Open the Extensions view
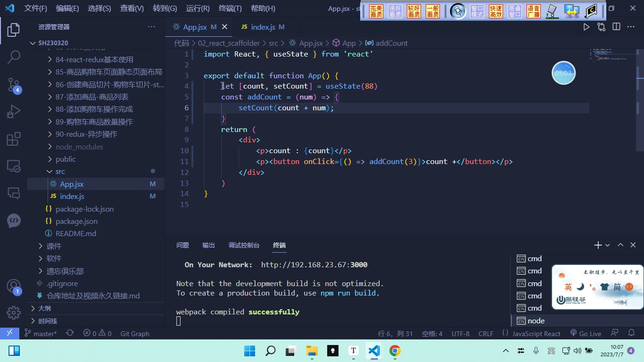644x362 pixels. [x=14, y=139]
